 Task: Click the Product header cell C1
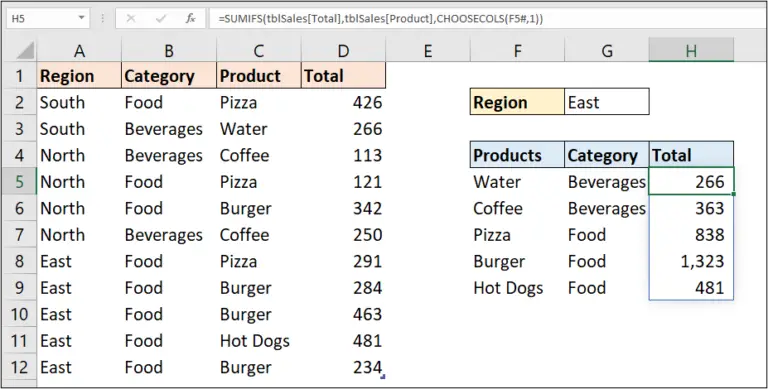click(259, 75)
